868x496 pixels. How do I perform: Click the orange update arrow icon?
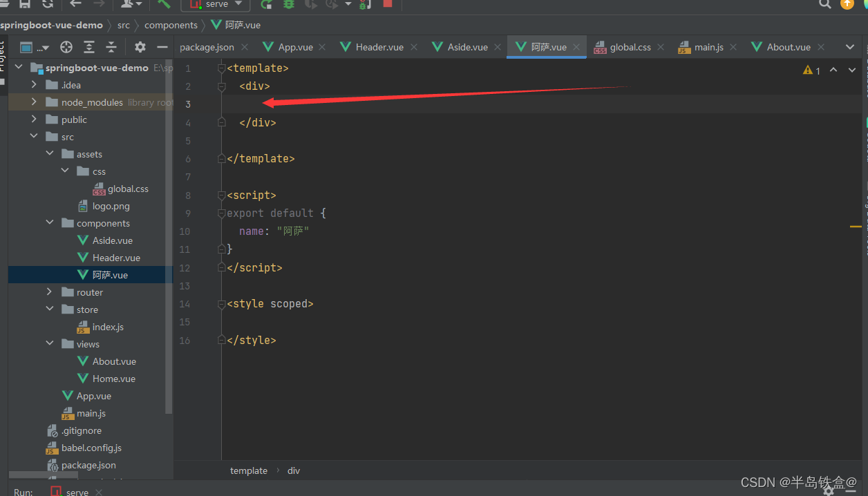click(847, 3)
